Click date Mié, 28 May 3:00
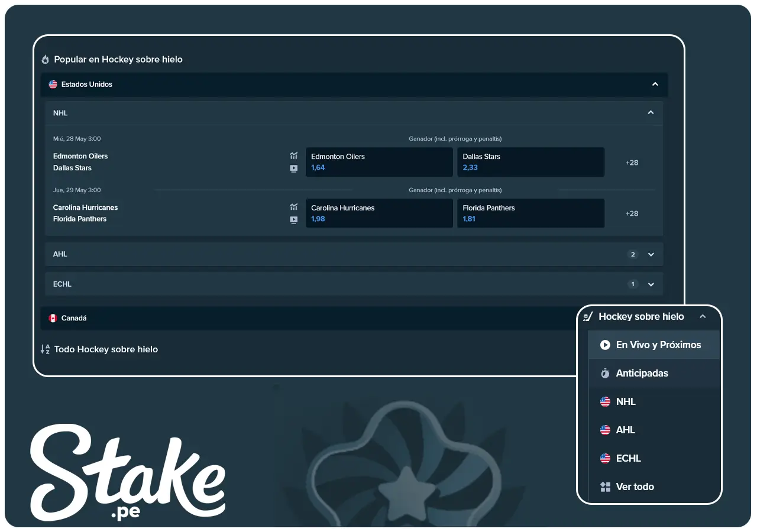Viewport: 757px width, 532px height. click(77, 139)
